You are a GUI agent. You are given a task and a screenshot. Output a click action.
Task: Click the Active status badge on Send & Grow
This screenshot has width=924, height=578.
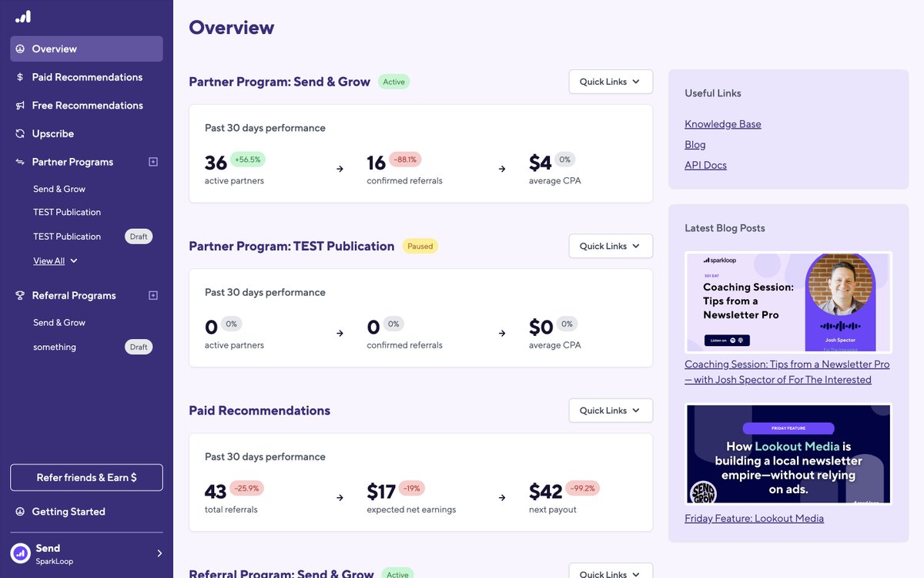click(x=394, y=82)
